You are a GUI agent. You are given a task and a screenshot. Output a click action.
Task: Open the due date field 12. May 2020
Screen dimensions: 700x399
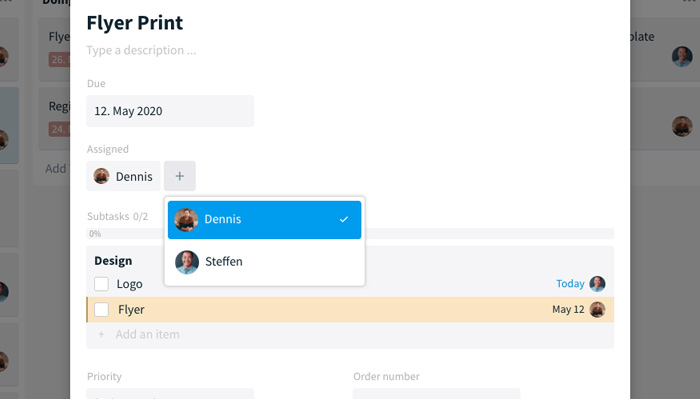click(x=170, y=111)
